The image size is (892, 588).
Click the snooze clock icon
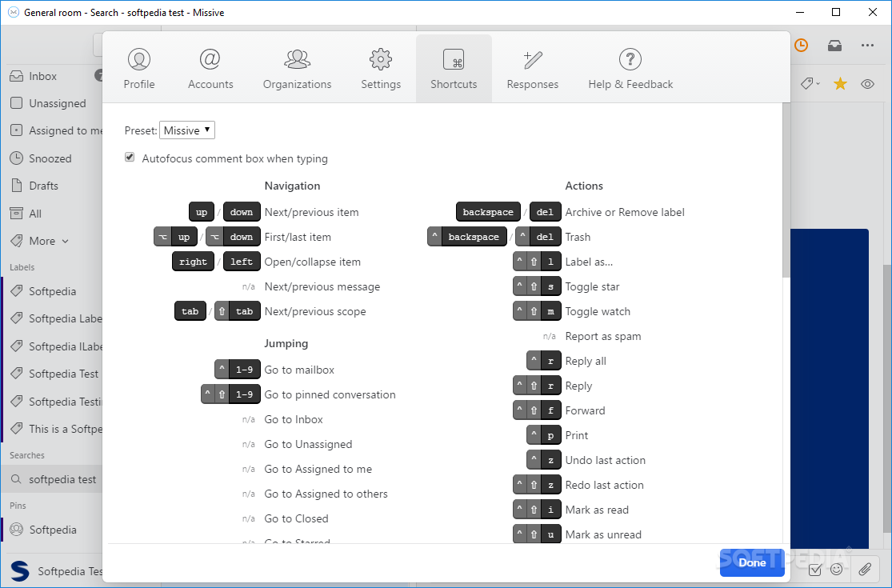pyautogui.click(x=801, y=46)
